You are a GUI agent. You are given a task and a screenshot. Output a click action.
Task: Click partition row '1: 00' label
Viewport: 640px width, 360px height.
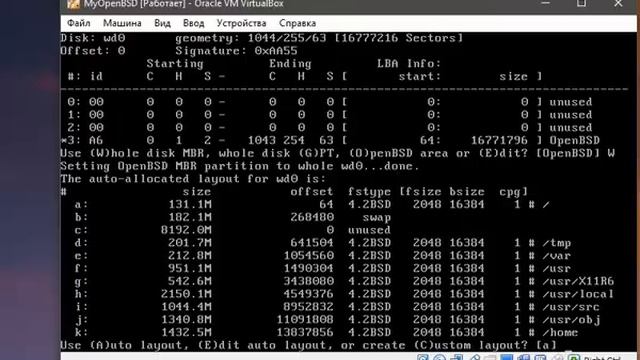point(85,115)
